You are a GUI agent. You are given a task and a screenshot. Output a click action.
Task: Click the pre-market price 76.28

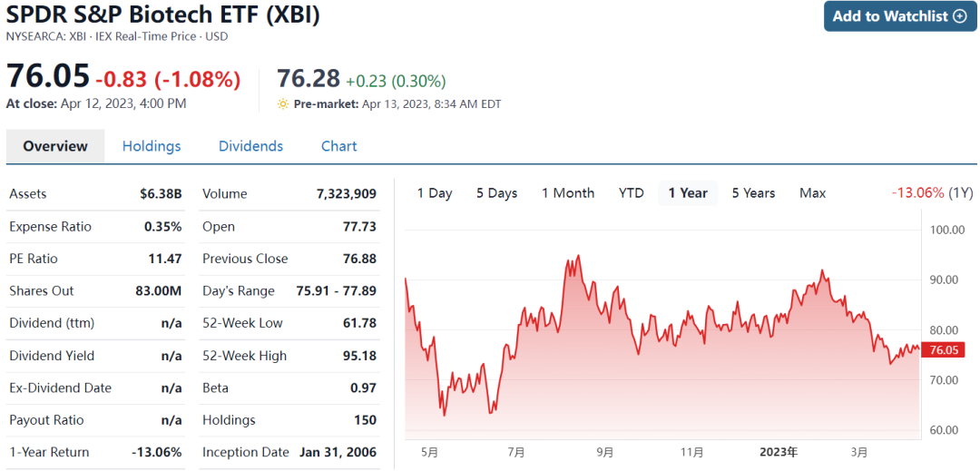308,79
